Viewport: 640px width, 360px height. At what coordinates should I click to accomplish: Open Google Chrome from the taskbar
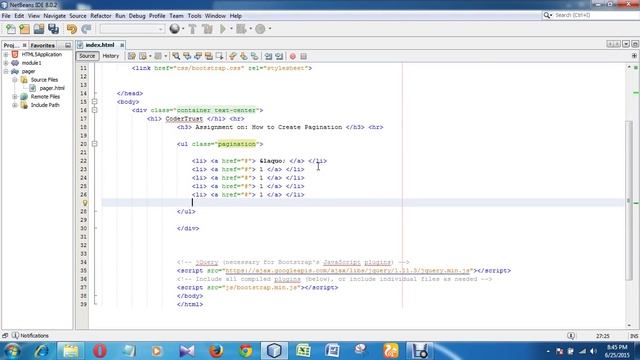[x=245, y=351]
